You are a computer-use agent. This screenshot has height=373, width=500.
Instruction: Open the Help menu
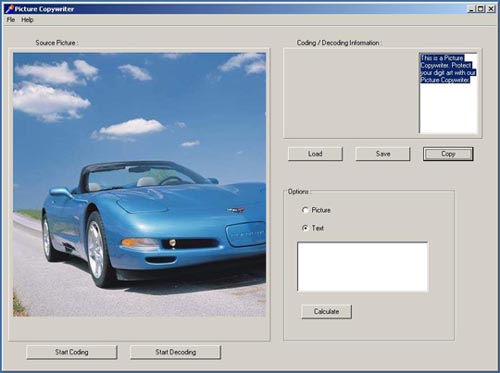pos(27,20)
